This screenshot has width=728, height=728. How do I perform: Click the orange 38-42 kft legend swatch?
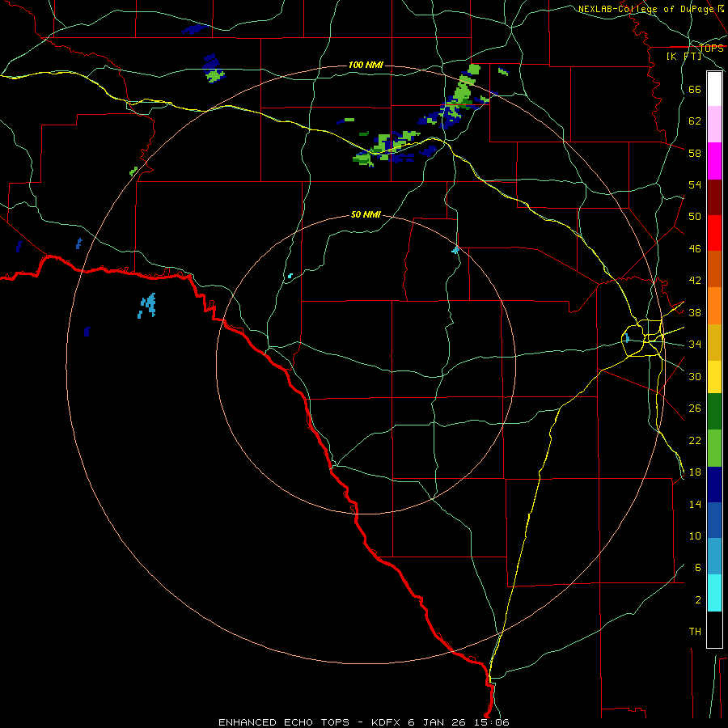[714, 306]
